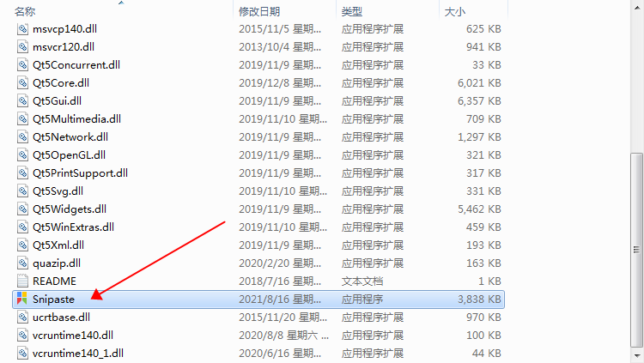Viewport: 644px width, 363px height.
Task: Click icon beside Qt5PrintSupport.dll
Action: [x=22, y=173]
